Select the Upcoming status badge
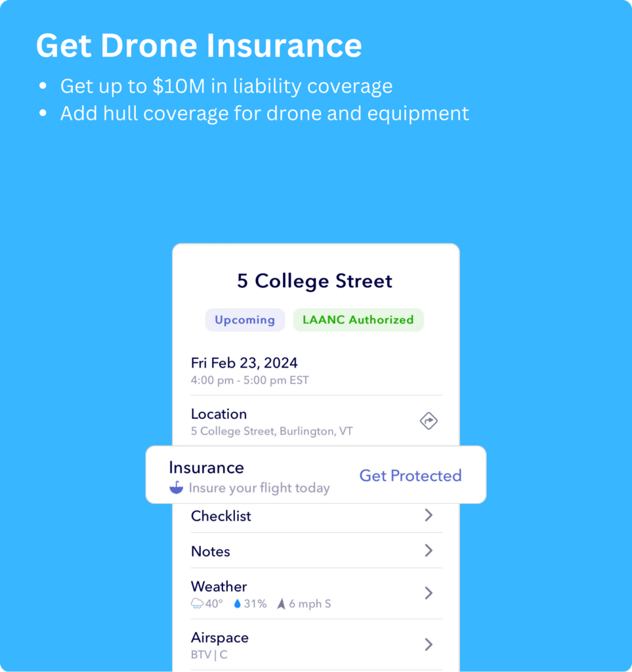632x672 pixels. point(245,320)
